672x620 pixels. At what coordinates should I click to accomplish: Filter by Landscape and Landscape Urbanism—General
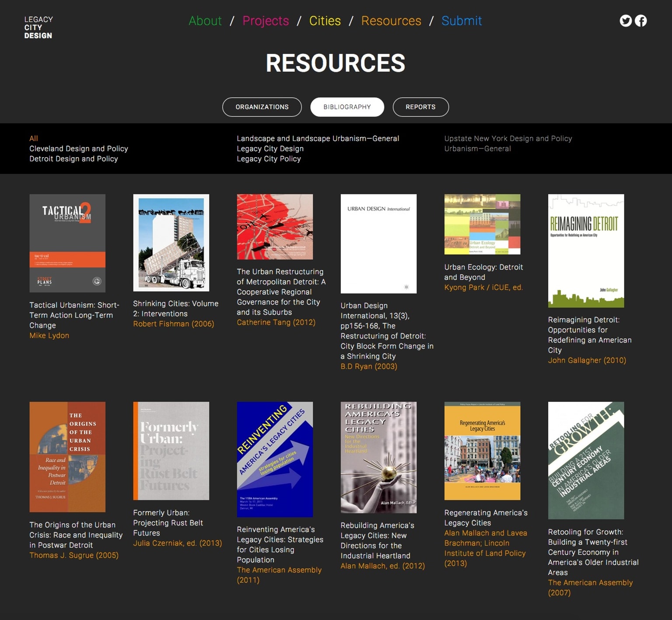point(318,138)
